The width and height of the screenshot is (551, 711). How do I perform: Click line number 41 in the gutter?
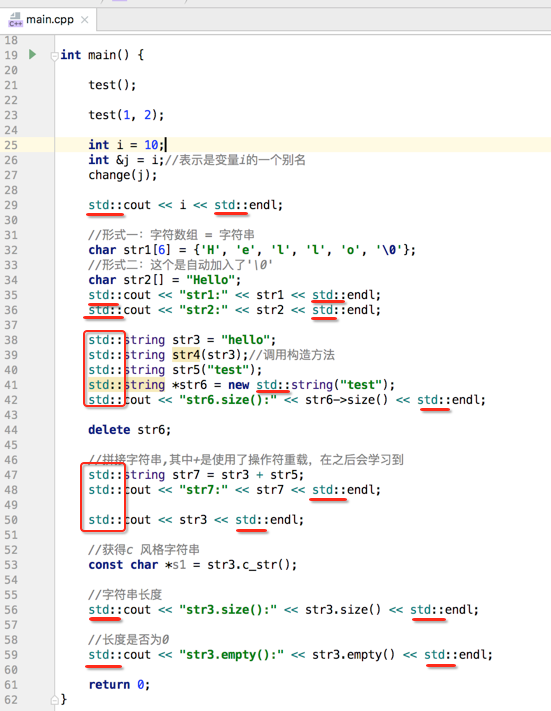point(11,385)
